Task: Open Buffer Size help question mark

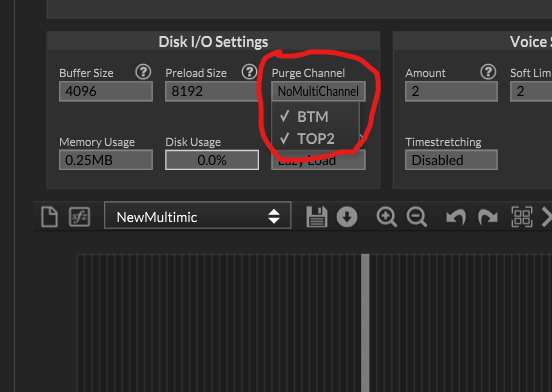Action: click(143, 72)
